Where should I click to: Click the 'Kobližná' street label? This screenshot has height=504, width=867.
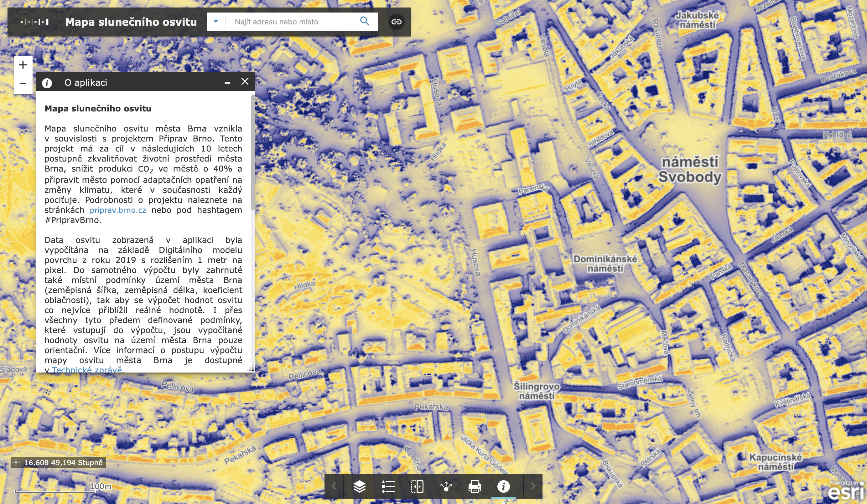838,135
